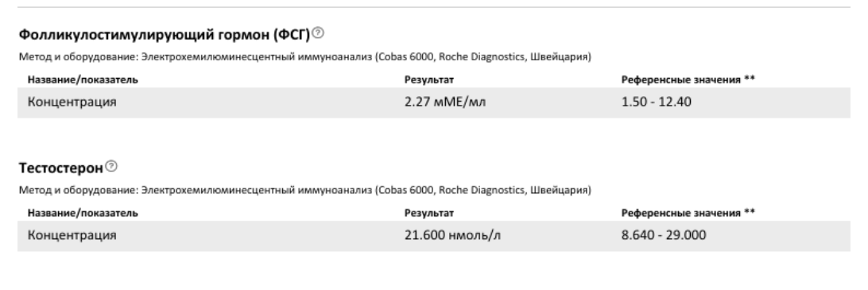
Task: Click Результат column header in Тестостерон table
Action: [429, 213]
